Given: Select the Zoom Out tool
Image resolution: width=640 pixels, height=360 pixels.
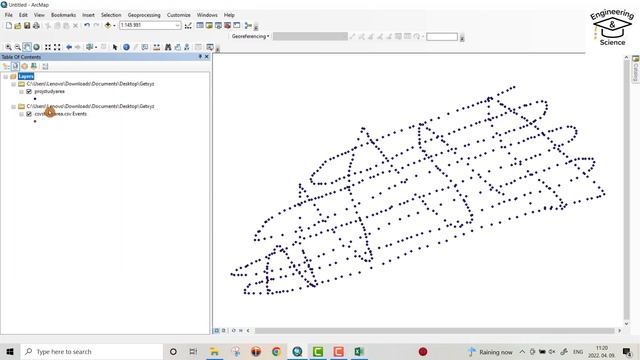Looking at the screenshot, I should pos(18,47).
